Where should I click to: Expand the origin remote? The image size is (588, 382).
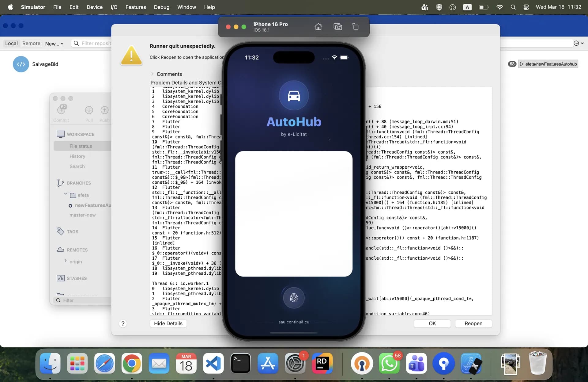pos(65,261)
